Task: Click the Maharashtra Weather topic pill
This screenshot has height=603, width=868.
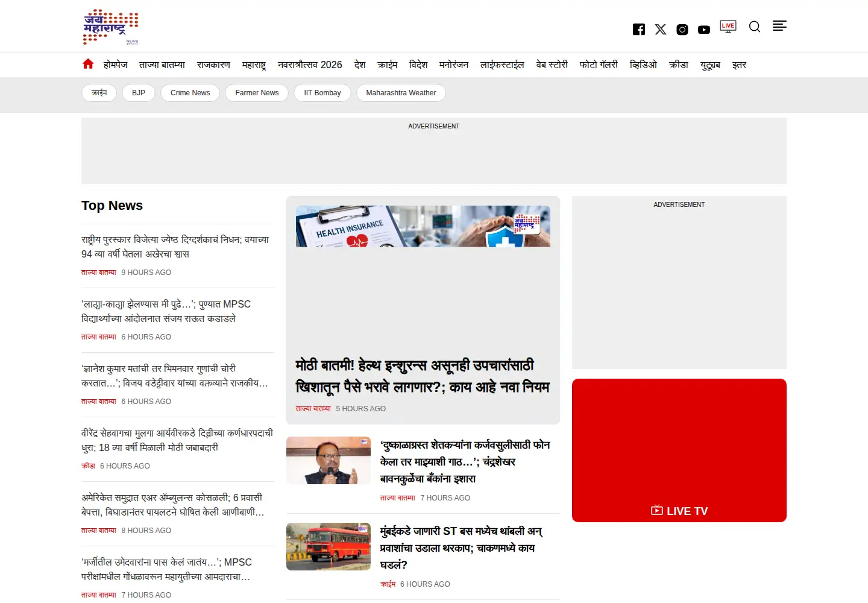Action: 401,93
